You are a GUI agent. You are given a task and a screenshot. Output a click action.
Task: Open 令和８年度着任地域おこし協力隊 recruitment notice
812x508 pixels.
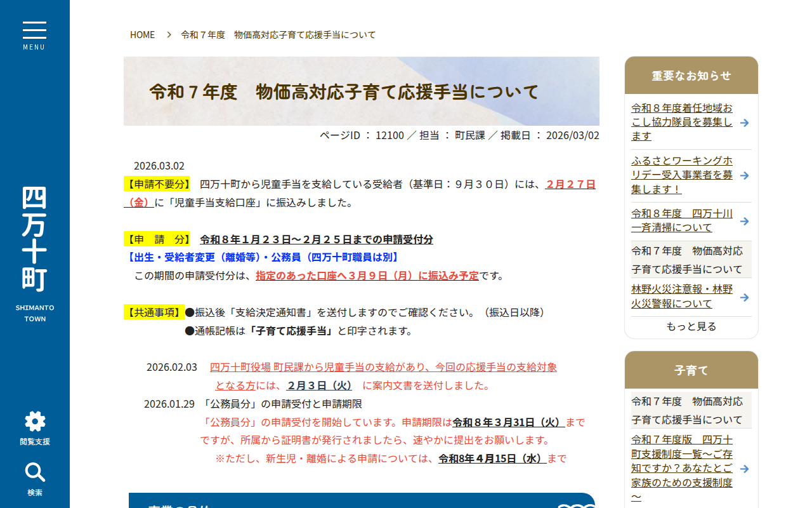[x=682, y=122]
